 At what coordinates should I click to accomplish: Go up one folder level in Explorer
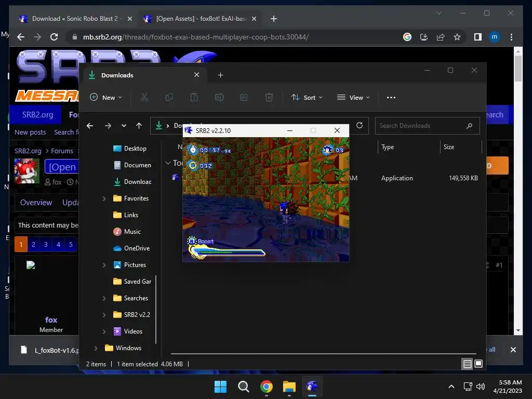pos(139,126)
